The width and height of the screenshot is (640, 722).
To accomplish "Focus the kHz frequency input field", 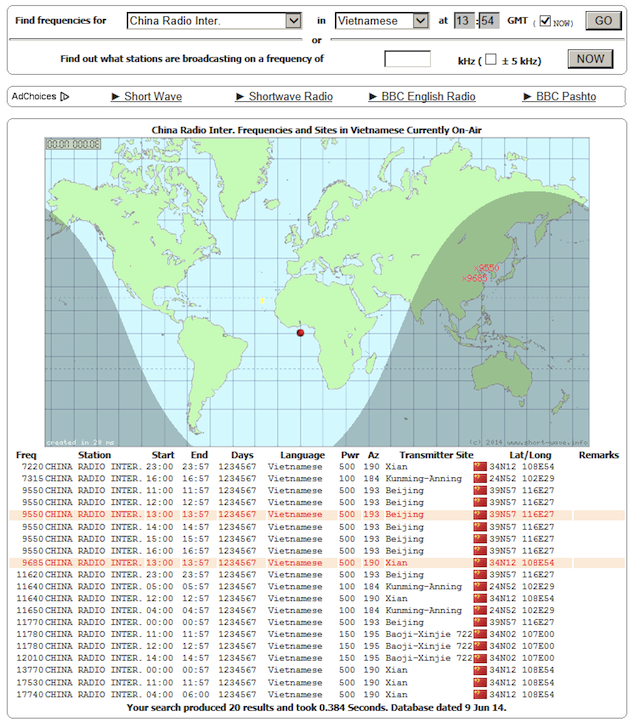I will [407, 59].
